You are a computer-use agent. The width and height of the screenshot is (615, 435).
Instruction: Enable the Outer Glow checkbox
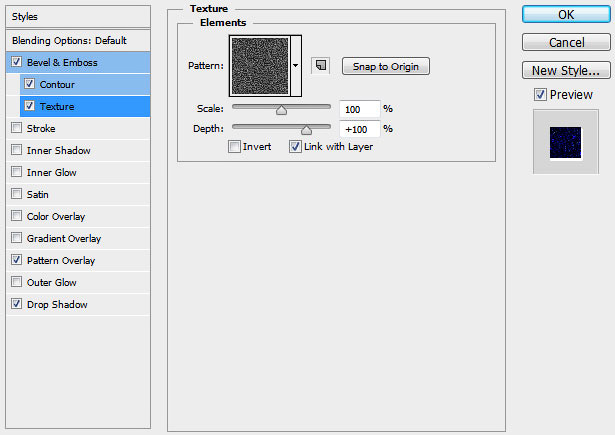point(16,282)
